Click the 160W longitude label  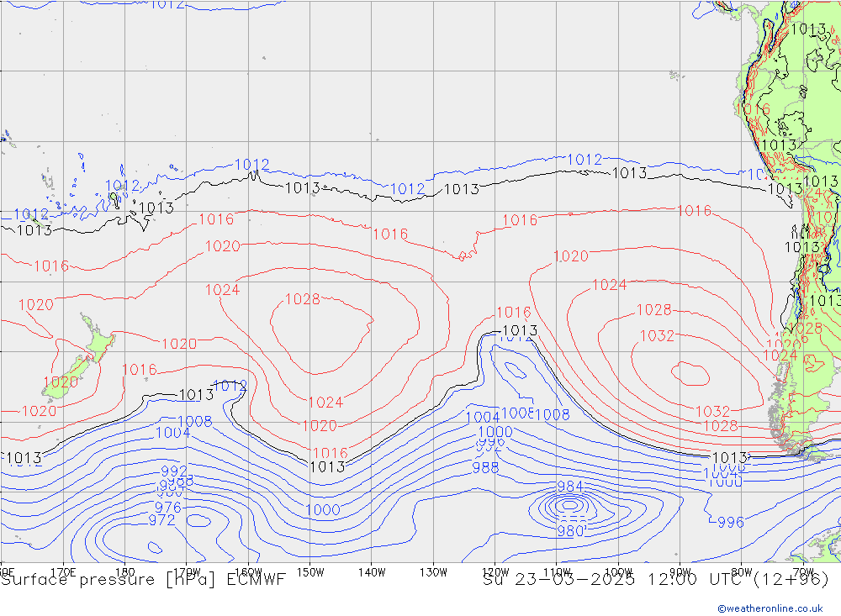click(x=248, y=572)
